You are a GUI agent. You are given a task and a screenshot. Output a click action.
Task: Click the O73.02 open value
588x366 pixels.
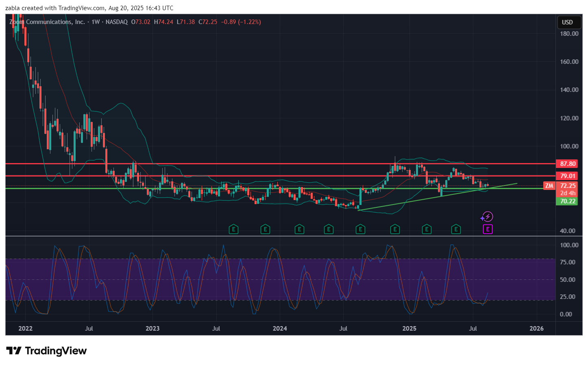click(x=141, y=22)
